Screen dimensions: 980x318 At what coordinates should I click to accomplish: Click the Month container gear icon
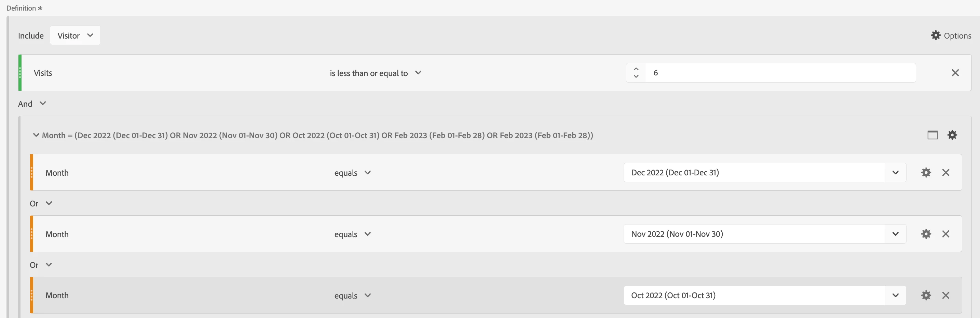tap(952, 135)
